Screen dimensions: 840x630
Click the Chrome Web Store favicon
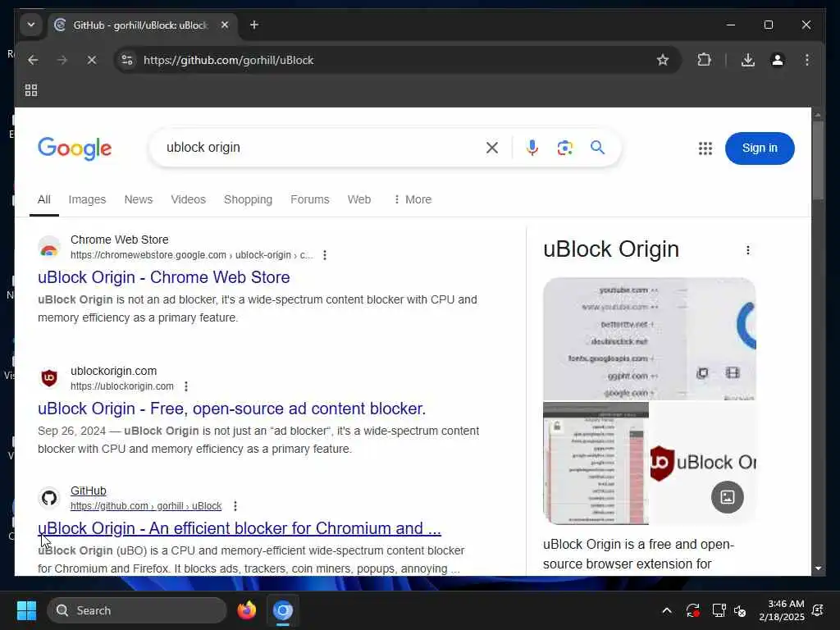[49, 247]
